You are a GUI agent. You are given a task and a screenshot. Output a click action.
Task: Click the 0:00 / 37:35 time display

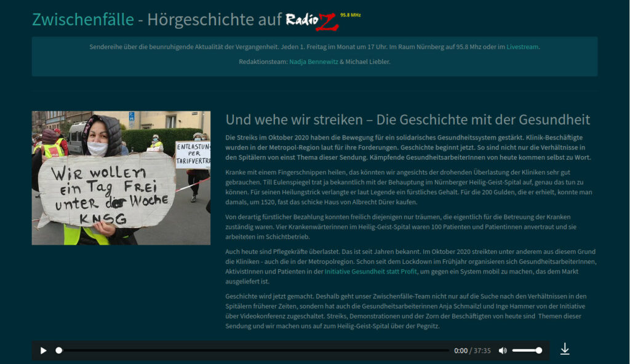pos(472,350)
